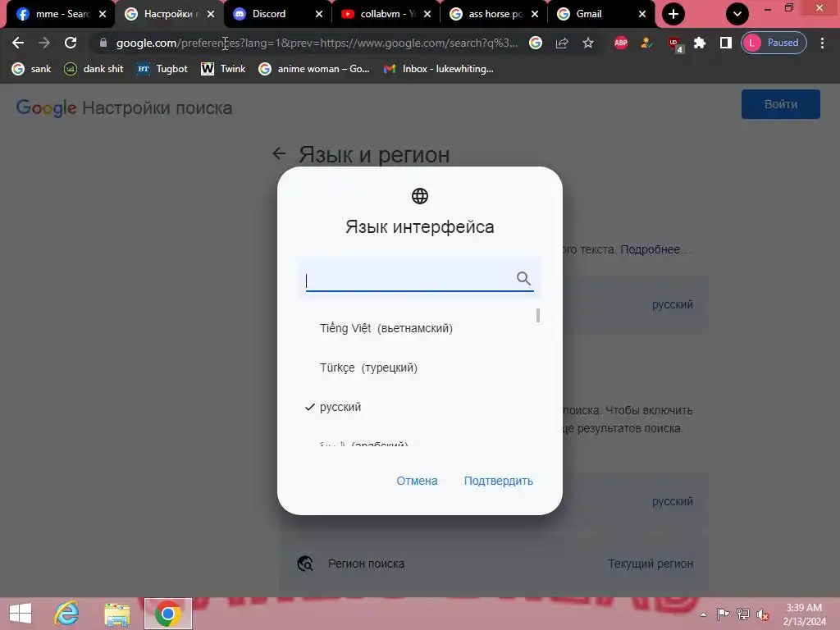The image size is (840, 630).
Task: Click the back arrow beside Язык и регион
Action: [x=279, y=153]
